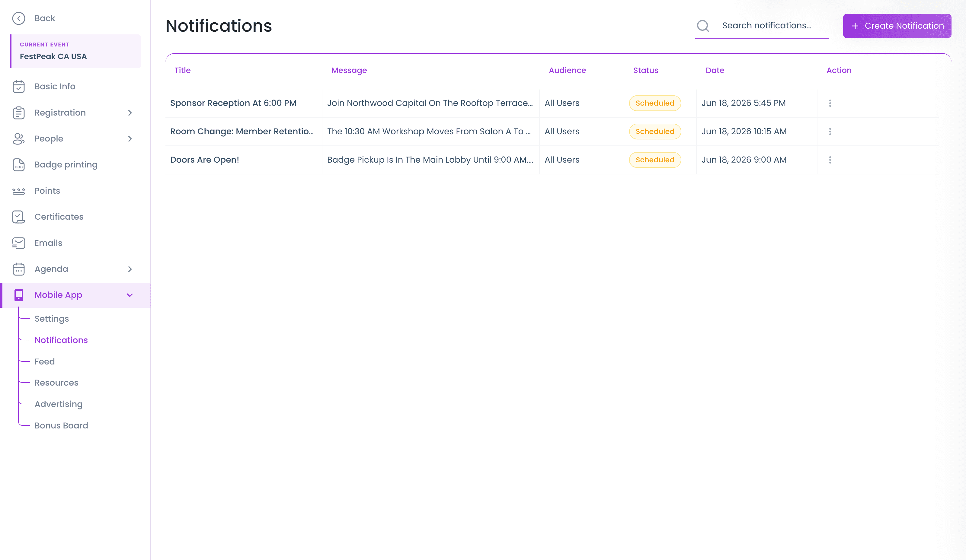The image size is (966, 560).
Task: Click date Jun 18, 2026 10:15 AM
Action: click(744, 131)
